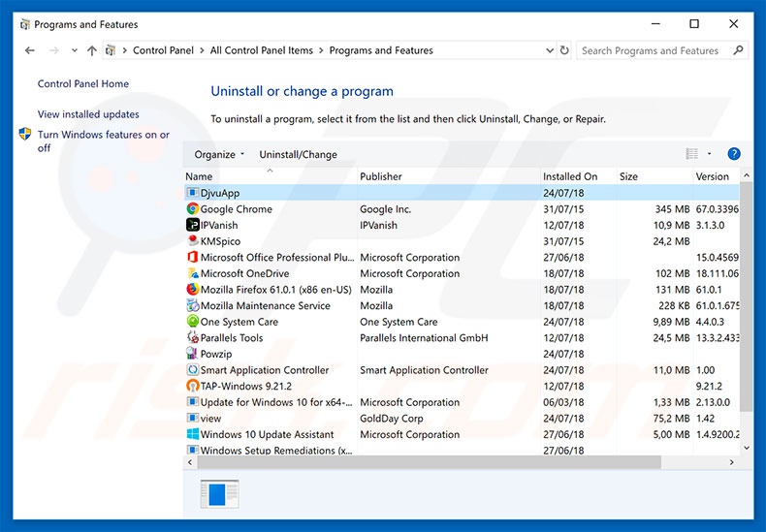The height and width of the screenshot is (532, 766).
Task: Click the Mozilla Maintenance Service icon
Action: click(193, 305)
